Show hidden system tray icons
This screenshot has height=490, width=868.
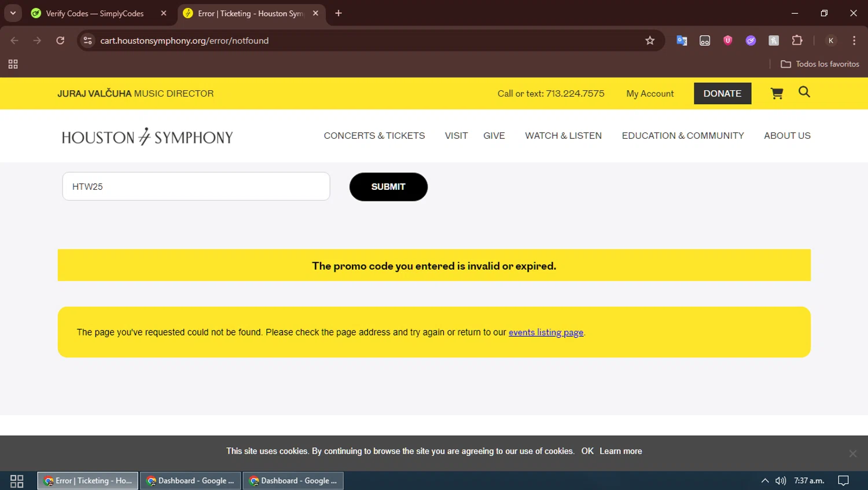click(x=765, y=481)
